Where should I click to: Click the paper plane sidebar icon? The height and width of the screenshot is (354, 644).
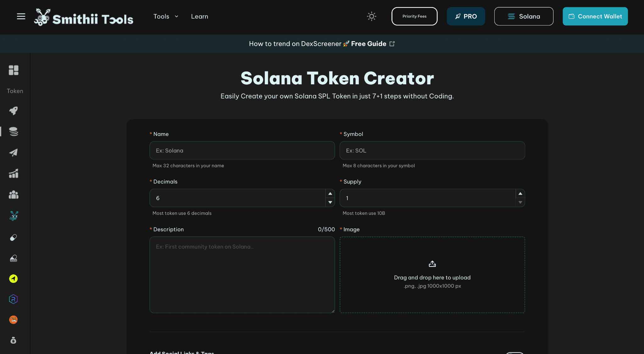[x=14, y=153]
